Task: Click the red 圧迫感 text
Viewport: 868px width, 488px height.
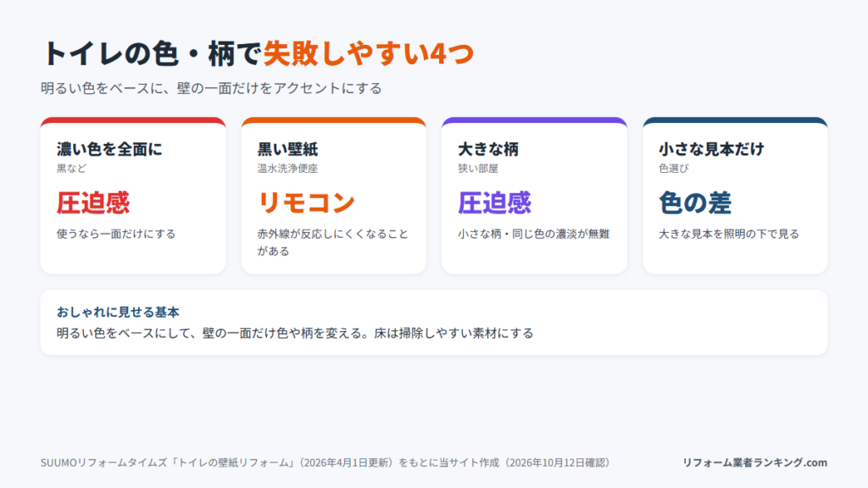Action: (x=93, y=202)
